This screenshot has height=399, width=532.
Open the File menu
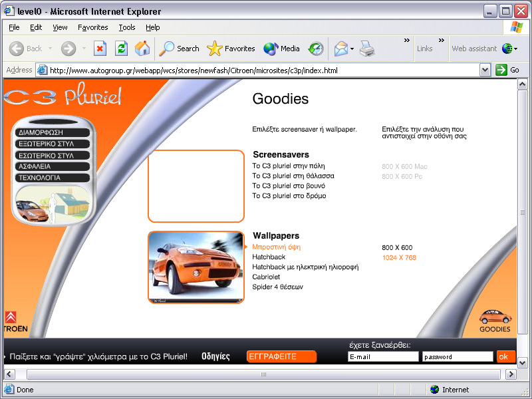point(14,27)
